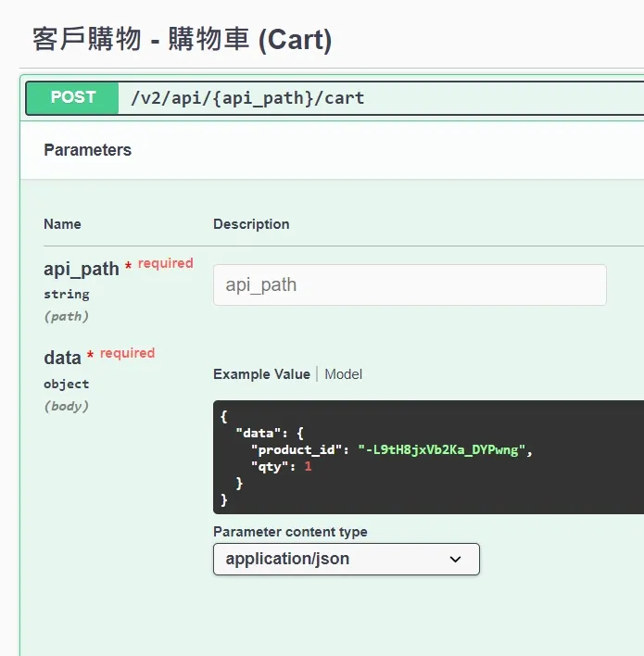Click the Parameter content type label
The image size is (644, 656).
click(x=290, y=532)
